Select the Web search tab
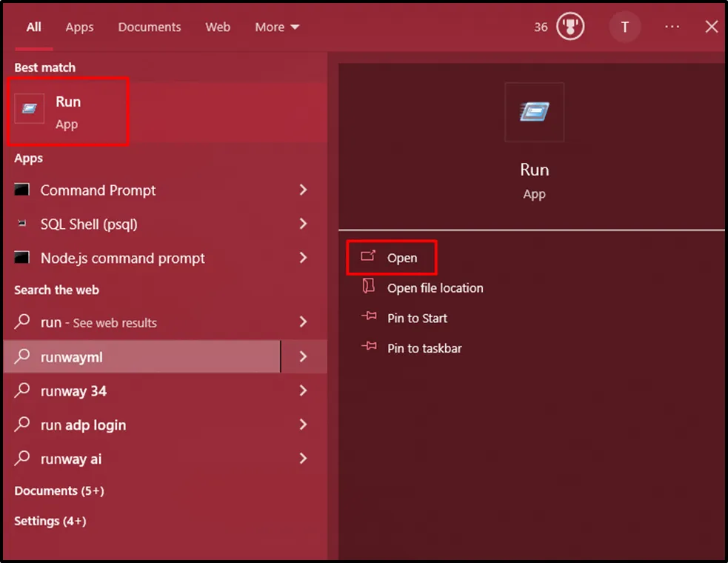 pyautogui.click(x=218, y=27)
